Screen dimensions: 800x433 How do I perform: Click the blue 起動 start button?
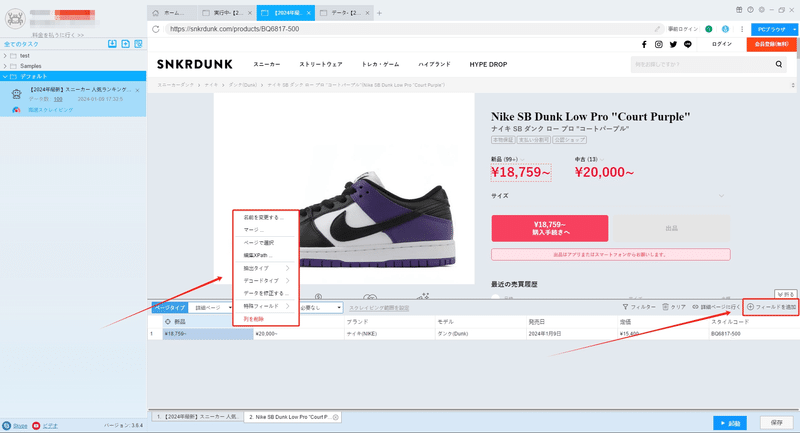(x=730, y=423)
